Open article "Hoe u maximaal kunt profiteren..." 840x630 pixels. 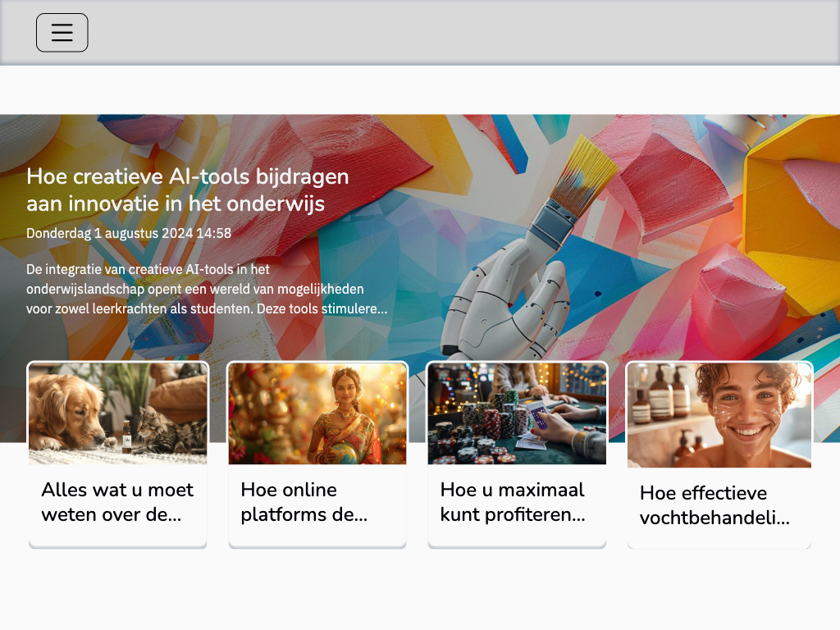pyautogui.click(x=513, y=502)
